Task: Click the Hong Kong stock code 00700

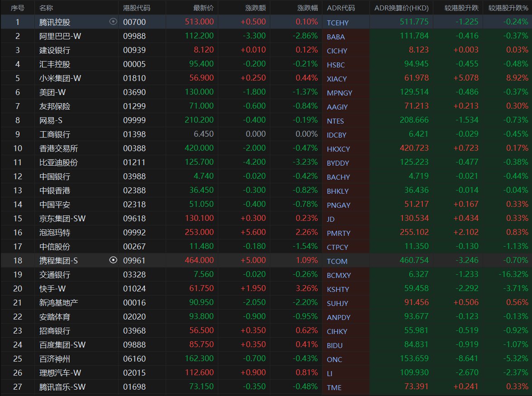Action: coord(134,22)
